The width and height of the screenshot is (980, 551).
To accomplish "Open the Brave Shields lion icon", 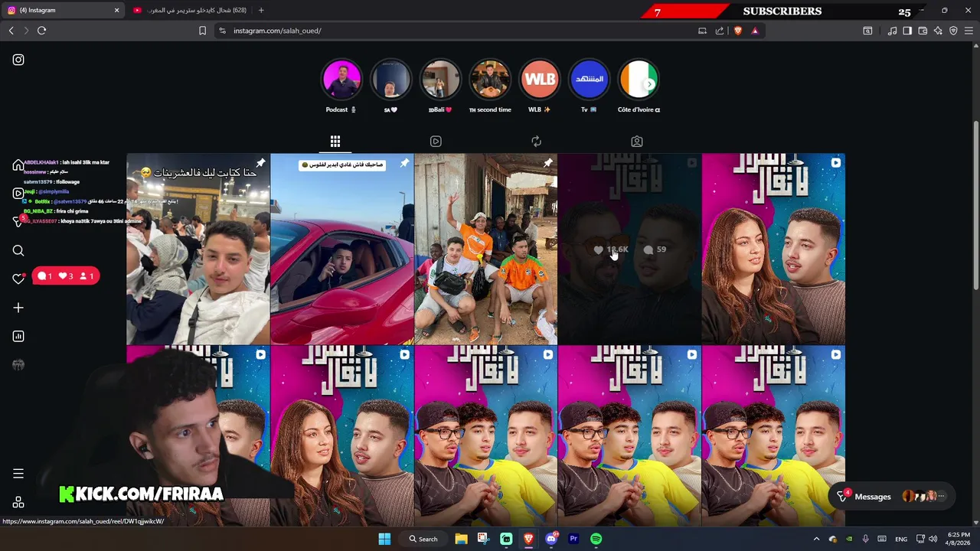I will pyautogui.click(x=738, y=31).
